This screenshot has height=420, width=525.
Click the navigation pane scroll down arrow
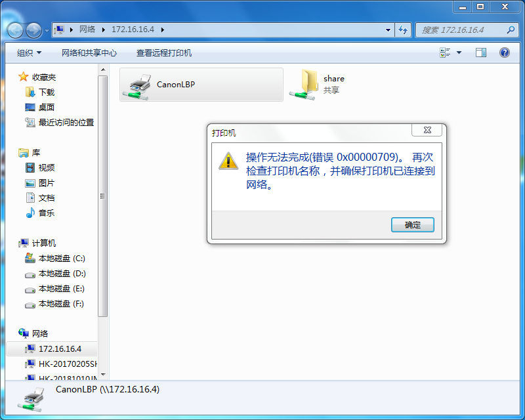(x=103, y=375)
